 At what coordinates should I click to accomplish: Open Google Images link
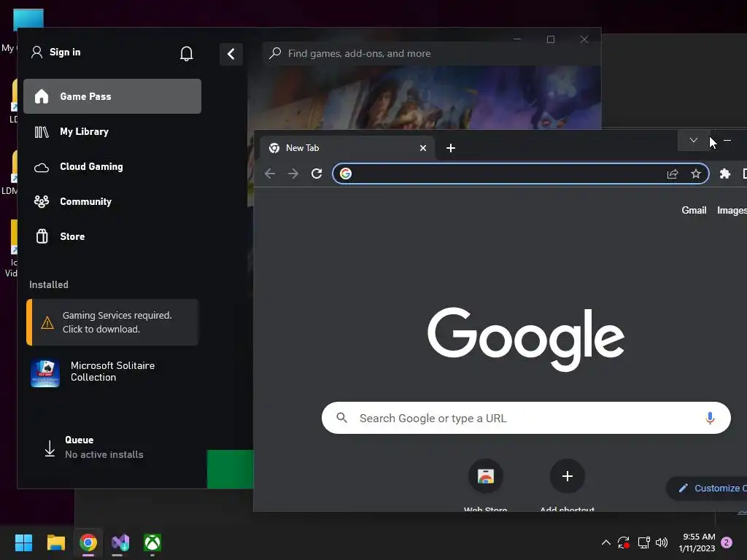pos(732,211)
